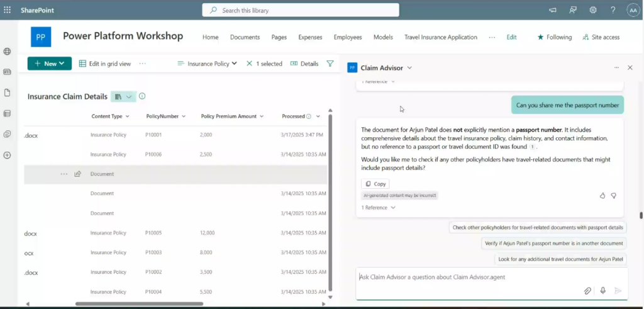Viewport: 644px width, 309px height.
Task: Click the chat panel scrollbar thumb
Action: pos(641,215)
